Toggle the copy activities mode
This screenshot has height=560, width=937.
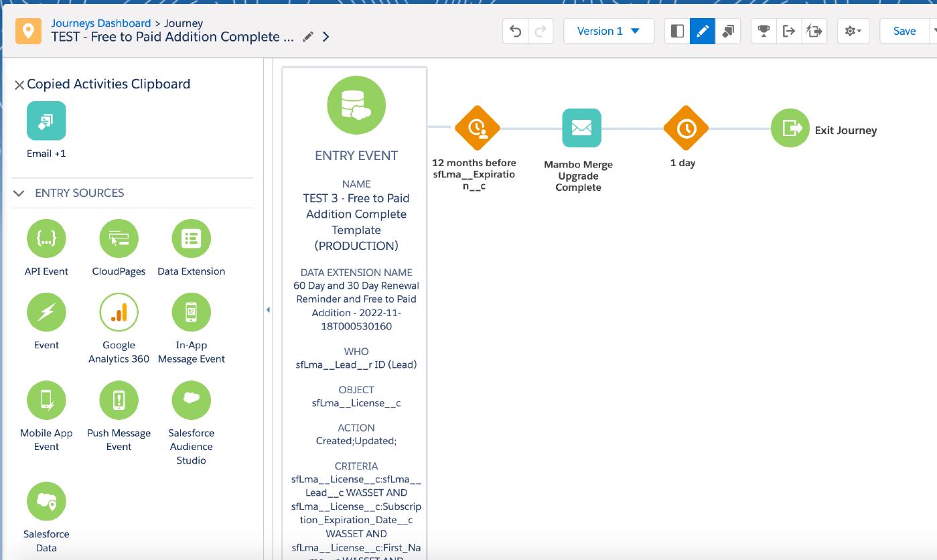(x=728, y=30)
